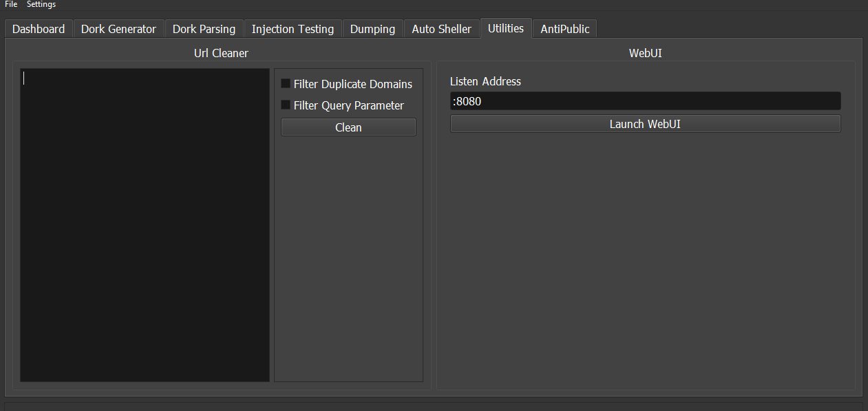This screenshot has height=411, width=868.
Task: Open the Settings menu
Action: pyautogui.click(x=41, y=4)
